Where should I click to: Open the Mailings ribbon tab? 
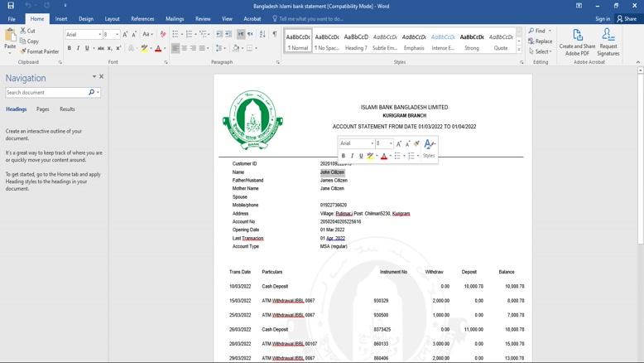174,18
